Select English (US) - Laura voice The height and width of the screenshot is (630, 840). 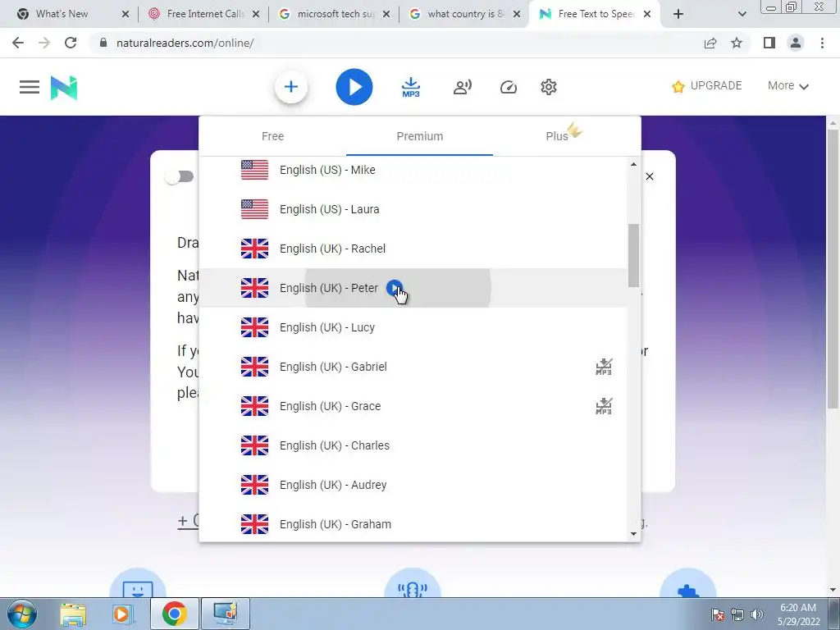(x=413, y=209)
